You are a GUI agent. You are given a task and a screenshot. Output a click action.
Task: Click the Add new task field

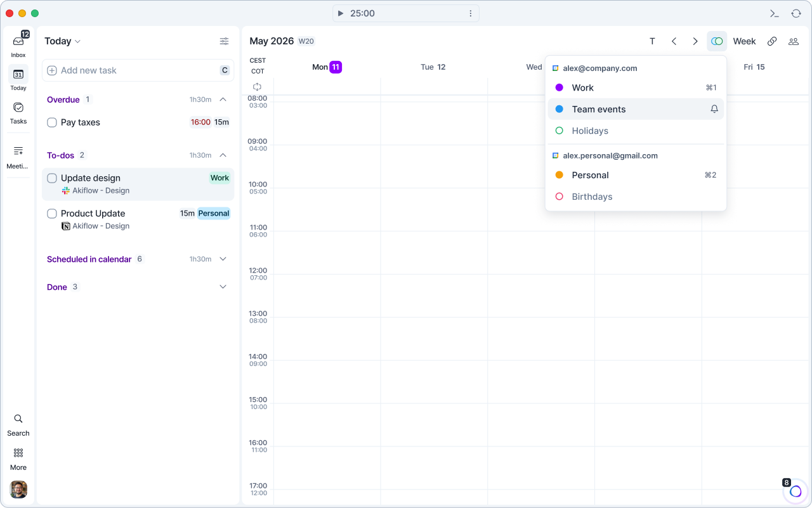coord(138,70)
